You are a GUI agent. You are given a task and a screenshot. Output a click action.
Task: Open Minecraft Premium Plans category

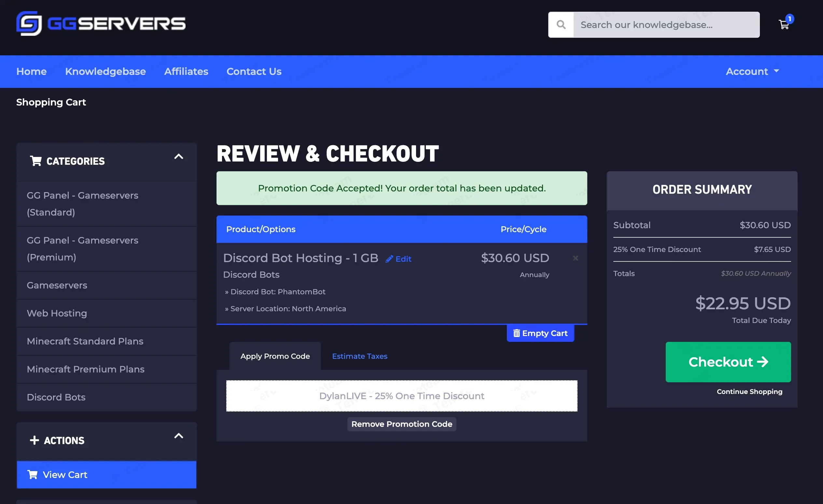[86, 369]
